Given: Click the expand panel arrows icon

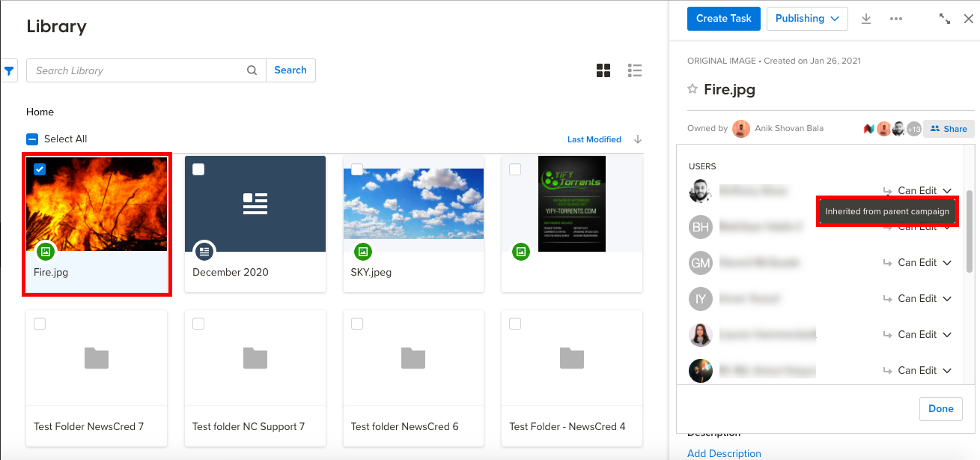Looking at the screenshot, I should coord(945,19).
